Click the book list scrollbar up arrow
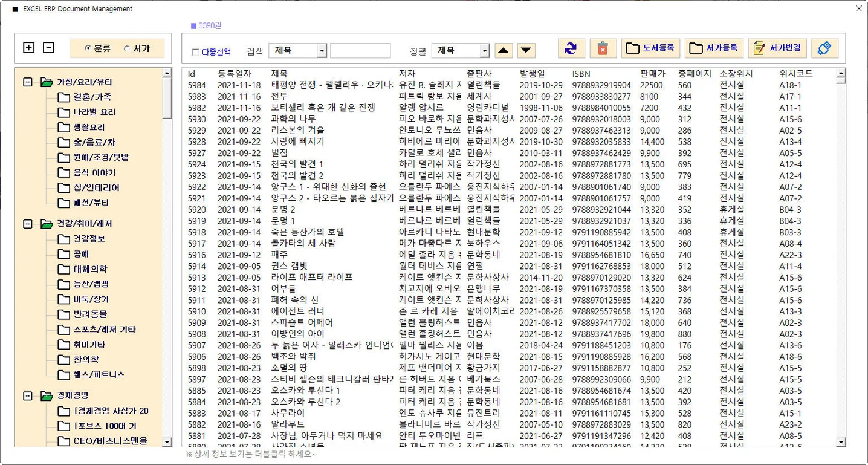Viewport: 868px width, 465px height. (841, 74)
